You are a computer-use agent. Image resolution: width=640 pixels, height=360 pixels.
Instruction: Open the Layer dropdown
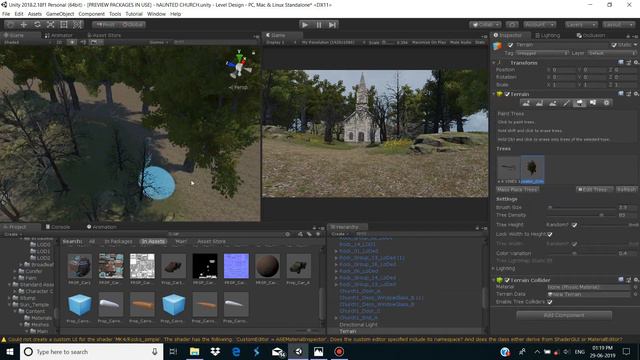[611, 53]
